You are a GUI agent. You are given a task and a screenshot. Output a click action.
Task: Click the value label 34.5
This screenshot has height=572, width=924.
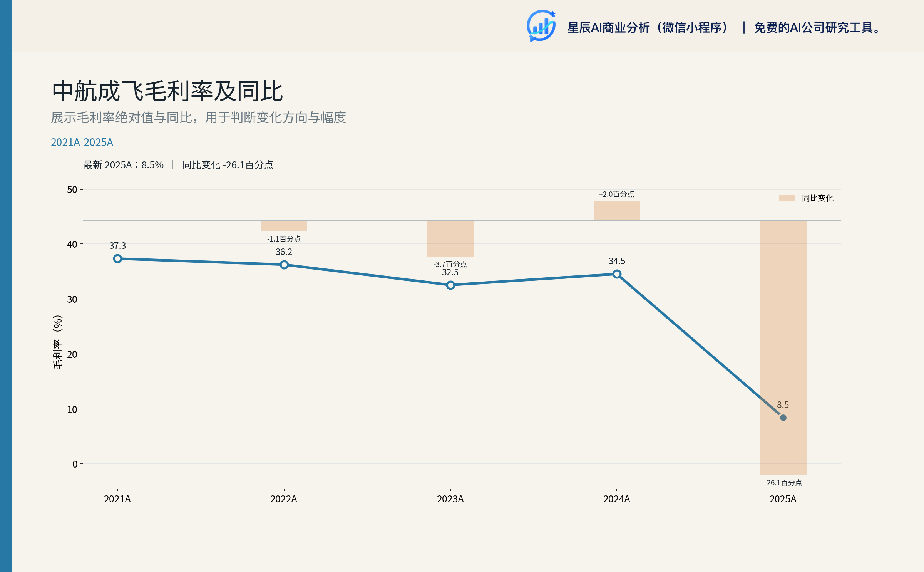[617, 261]
